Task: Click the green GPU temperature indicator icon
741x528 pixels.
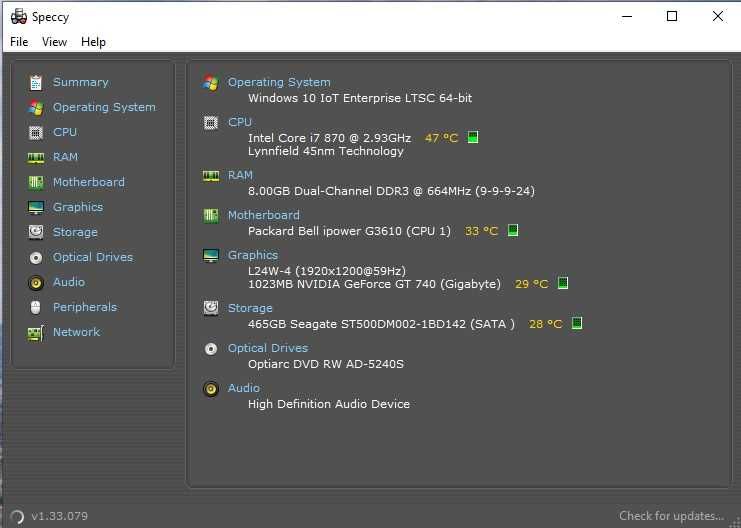Action: [562, 283]
